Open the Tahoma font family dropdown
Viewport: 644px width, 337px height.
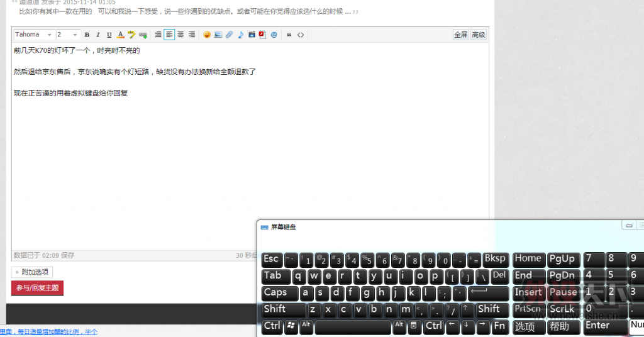33,35
